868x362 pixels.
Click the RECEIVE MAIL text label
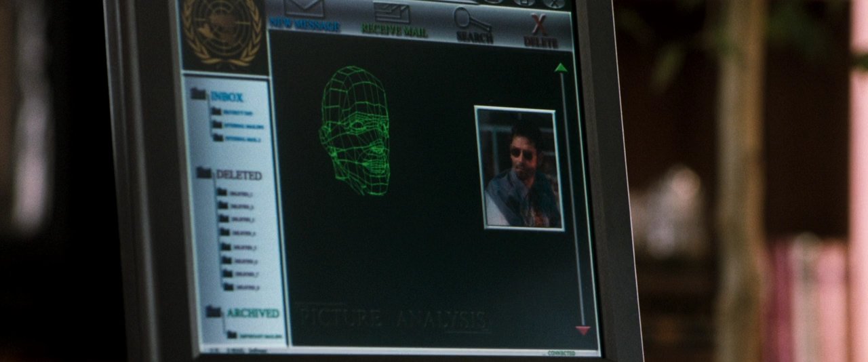(395, 31)
